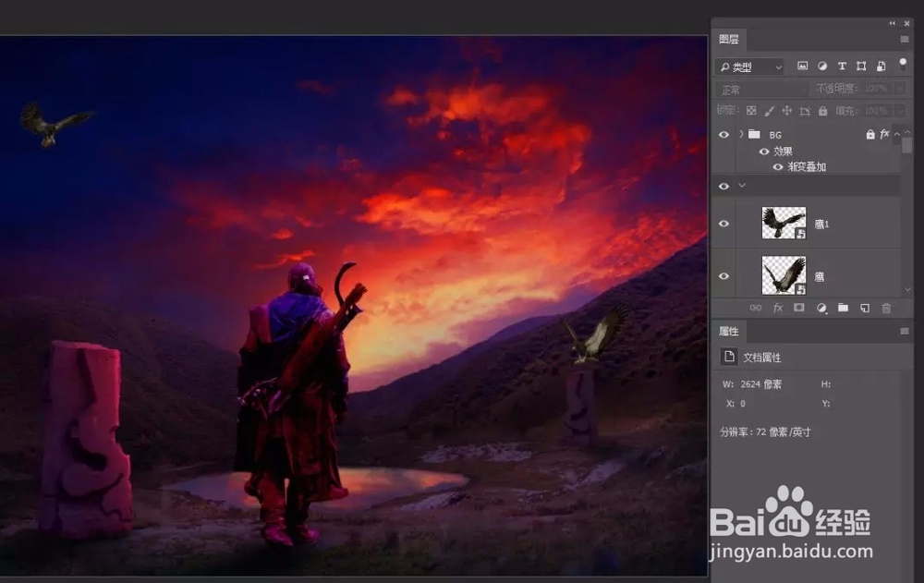Click prevent artboard auto-nesting lock icon

coord(805,111)
